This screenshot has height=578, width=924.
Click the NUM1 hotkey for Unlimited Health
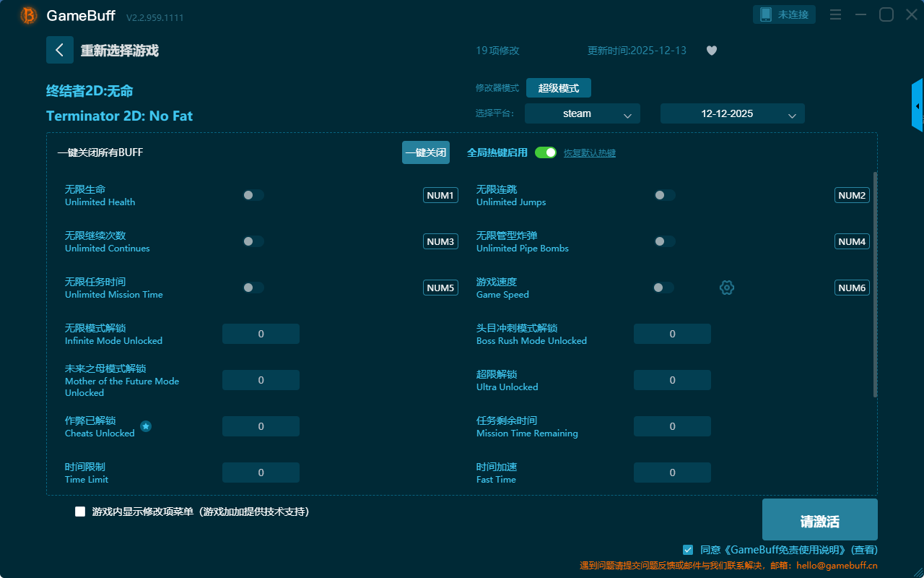click(x=440, y=195)
